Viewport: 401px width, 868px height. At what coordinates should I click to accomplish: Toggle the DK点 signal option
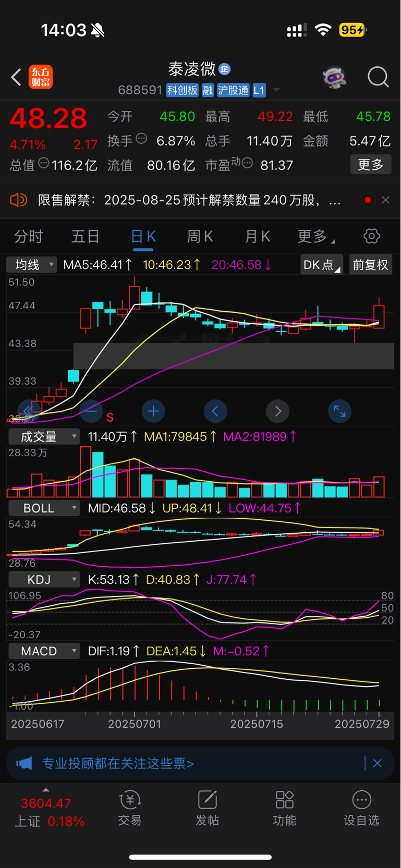[x=322, y=265]
